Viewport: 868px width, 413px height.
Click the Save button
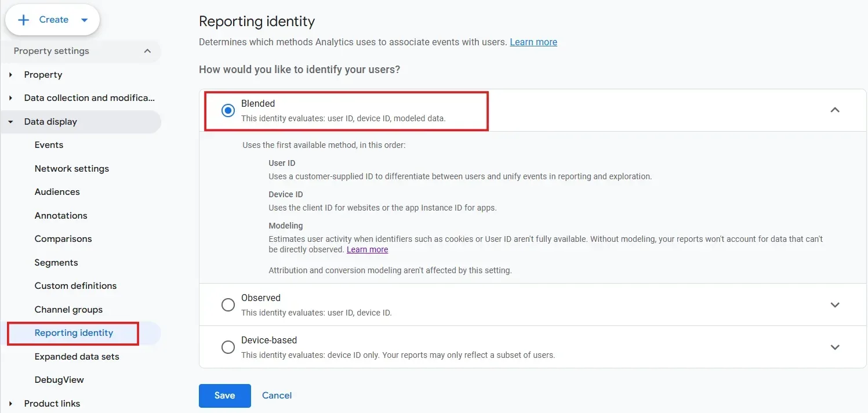tap(224, 396)
